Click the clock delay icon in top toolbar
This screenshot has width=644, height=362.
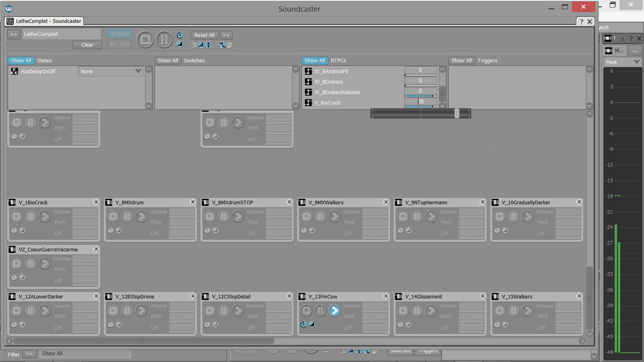tap(180, 35)
